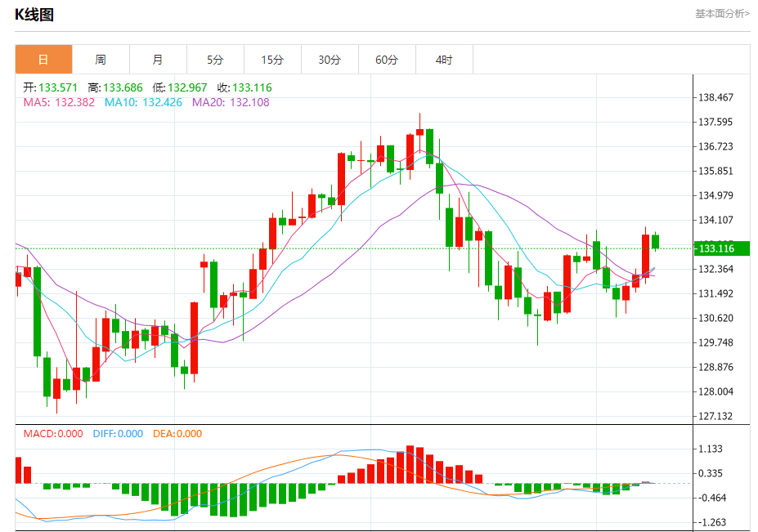Viewport: 758px width, 532px height.
Task: Click the DEA value label
Action: pyautogui.click(x=177, y=434)
